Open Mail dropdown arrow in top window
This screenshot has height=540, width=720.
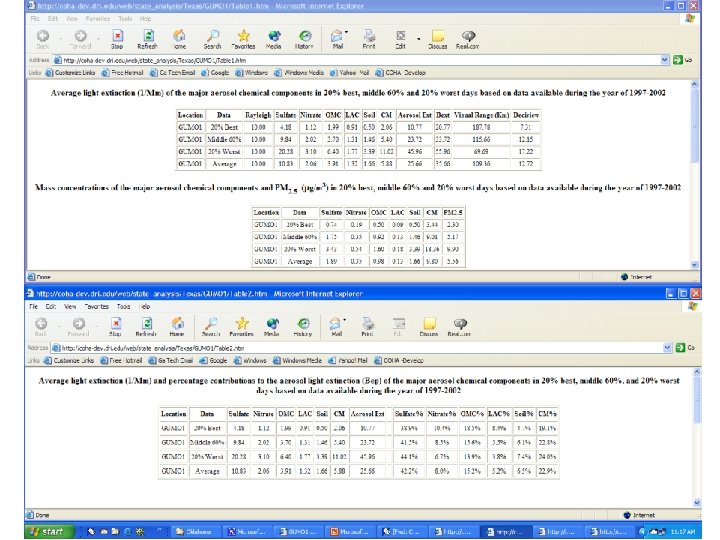click(347, 33)
